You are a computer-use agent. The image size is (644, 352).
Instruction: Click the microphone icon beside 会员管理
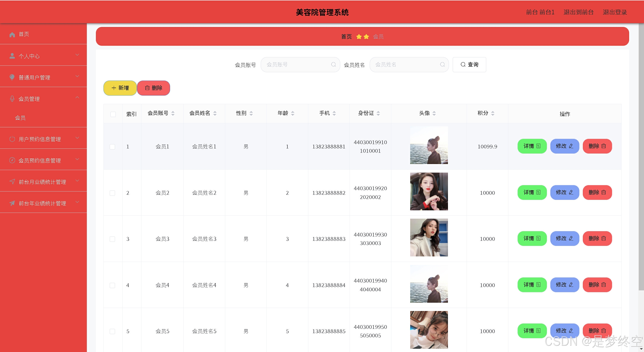[x=12, y=99]
